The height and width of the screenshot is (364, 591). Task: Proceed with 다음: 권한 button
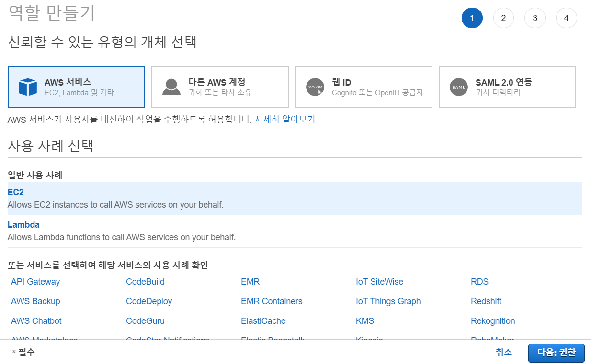tap(557, 353)
